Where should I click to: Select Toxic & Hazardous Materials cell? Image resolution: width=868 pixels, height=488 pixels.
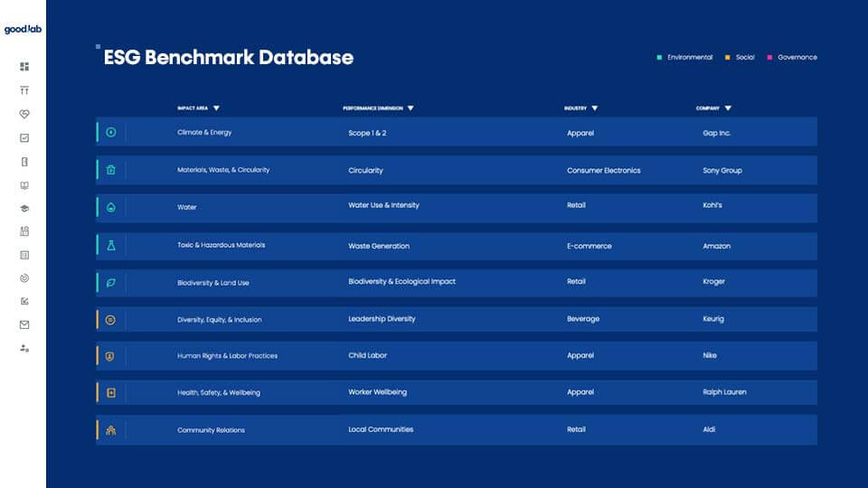pos(221,245)
